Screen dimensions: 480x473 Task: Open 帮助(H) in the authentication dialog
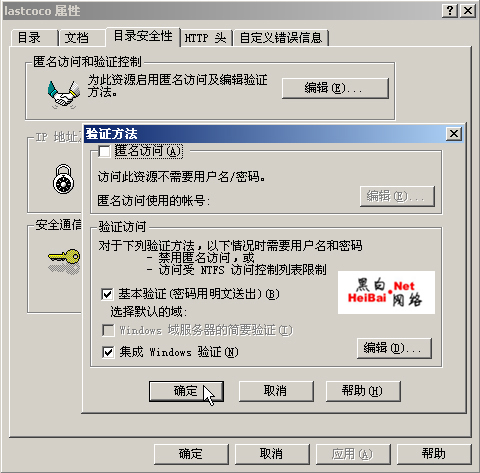[363, 391]
